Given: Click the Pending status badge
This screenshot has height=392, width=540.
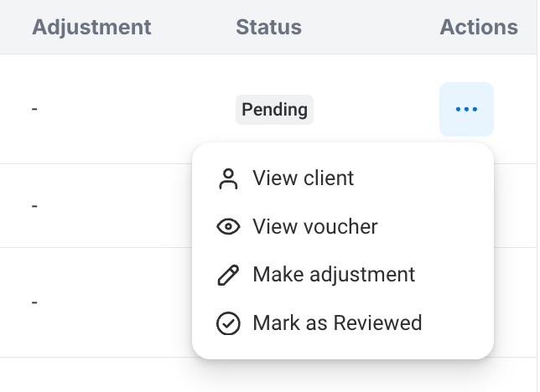Looking at the screenshot, I should click(x=274, y=109).
